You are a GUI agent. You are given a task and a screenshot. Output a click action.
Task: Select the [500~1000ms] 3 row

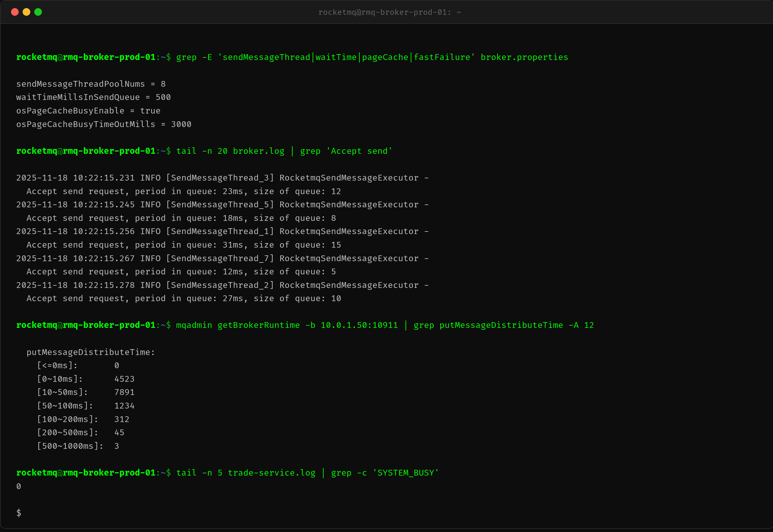click(78, 446)
